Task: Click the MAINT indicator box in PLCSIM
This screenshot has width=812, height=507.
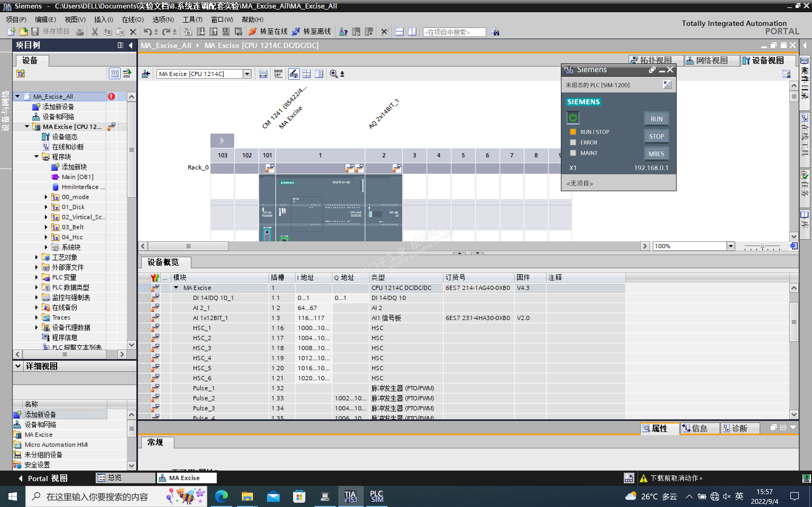Action: pos(573,153)
